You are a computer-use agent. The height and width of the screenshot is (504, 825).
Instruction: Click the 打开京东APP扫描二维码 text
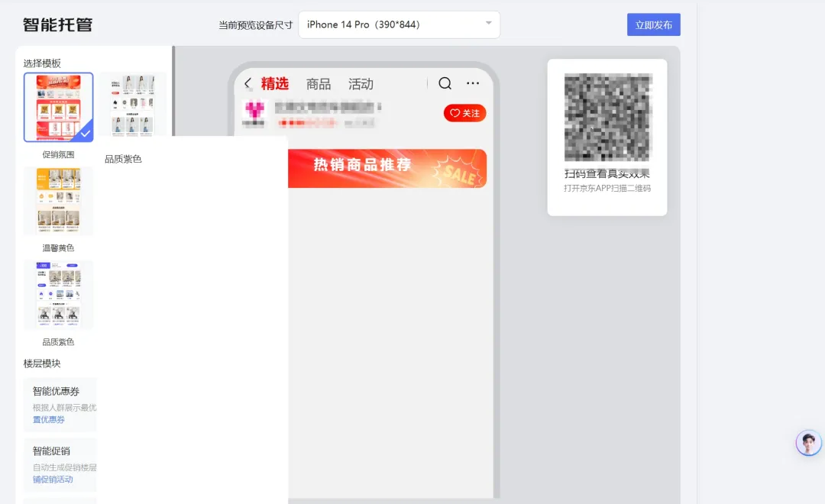(607, 188)
